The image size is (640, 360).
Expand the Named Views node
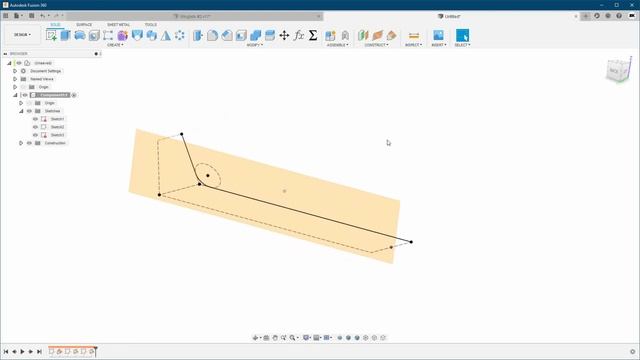point(15,79)
